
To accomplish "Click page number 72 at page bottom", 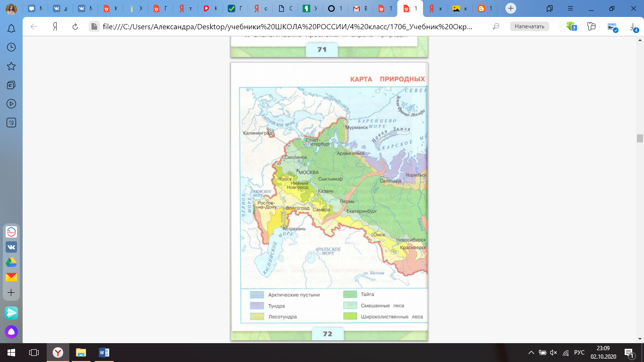I will pos(327,334).
